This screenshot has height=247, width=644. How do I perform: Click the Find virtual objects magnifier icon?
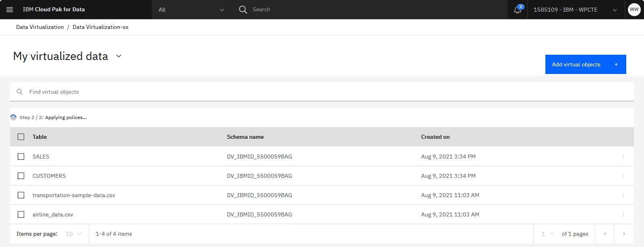click(x=19, y=92)
